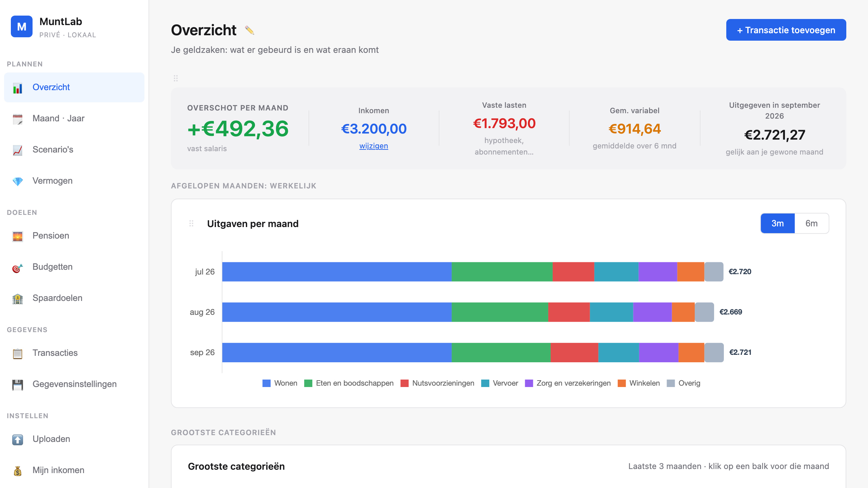Image resolution: width=868 pixels, height=488 pixels.
Task: Toggle the Wonen legend entry
Action: click(x=280, y=383)
